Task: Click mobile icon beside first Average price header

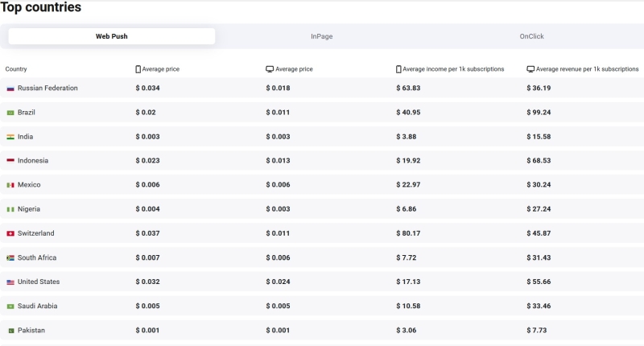Action: (138, 69)
